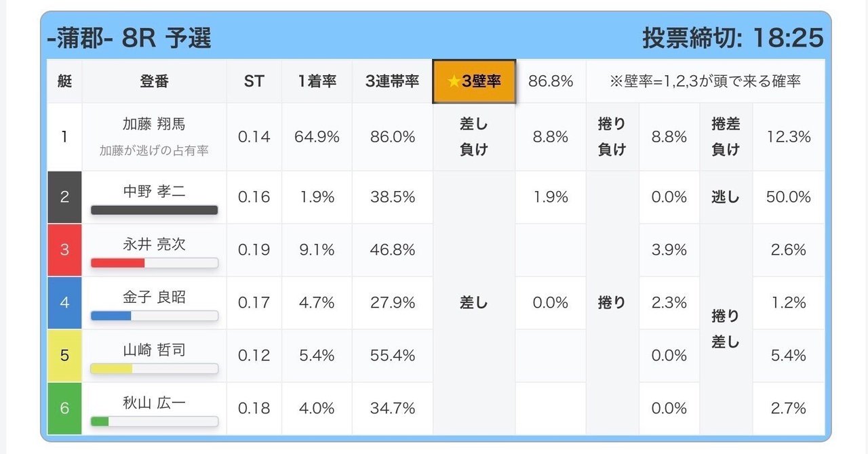Image resolution: width=868 pixels, height=454 pixels.
Task: Click 山崎 哲司 yellow win-rate progress bar
Action: tap(154, 369)
